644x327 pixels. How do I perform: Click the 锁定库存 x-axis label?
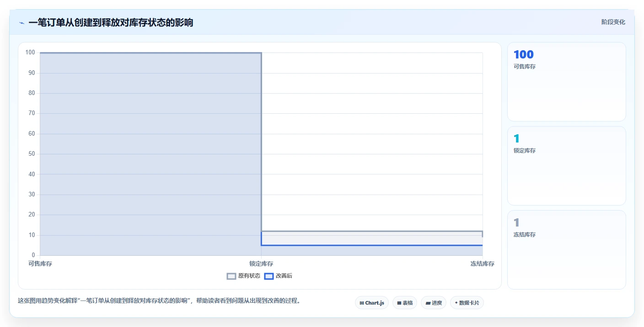click(261, 264)
